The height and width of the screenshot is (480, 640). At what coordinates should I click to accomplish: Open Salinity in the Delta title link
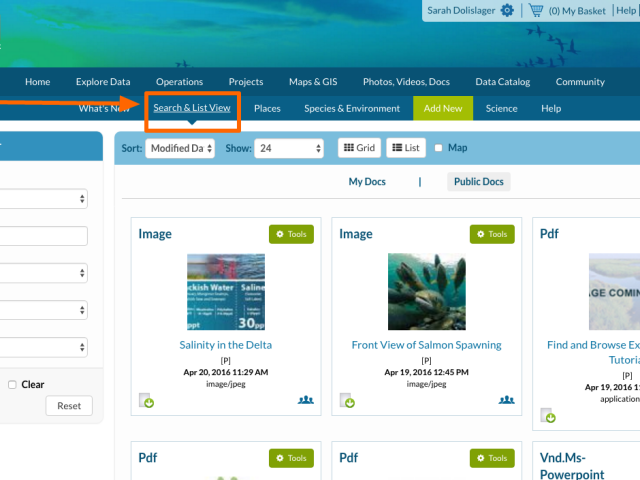[226, 345]
